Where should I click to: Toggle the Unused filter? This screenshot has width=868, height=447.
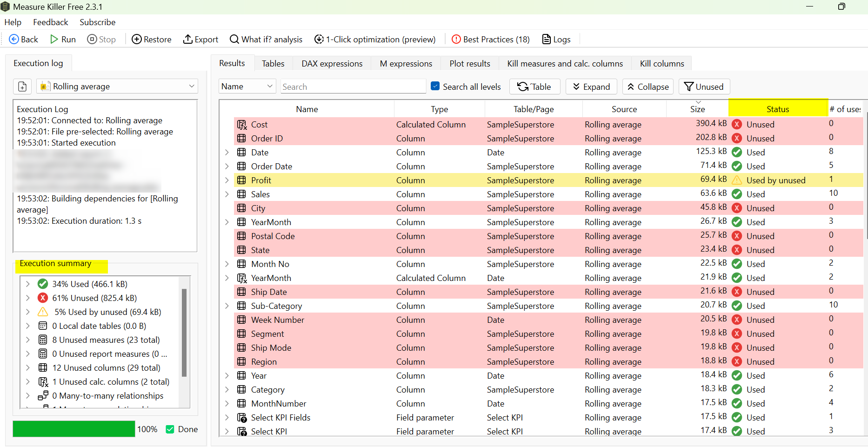coord(704,87)
